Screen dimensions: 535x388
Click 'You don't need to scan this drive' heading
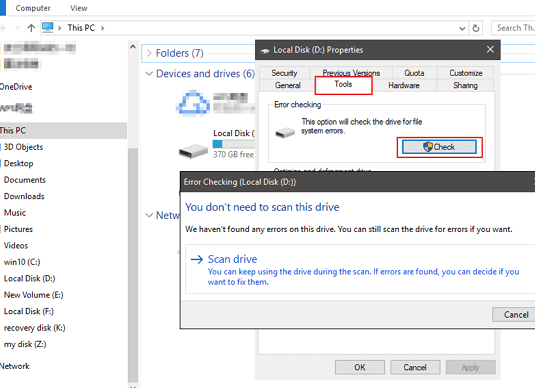(x=262, y=207)
